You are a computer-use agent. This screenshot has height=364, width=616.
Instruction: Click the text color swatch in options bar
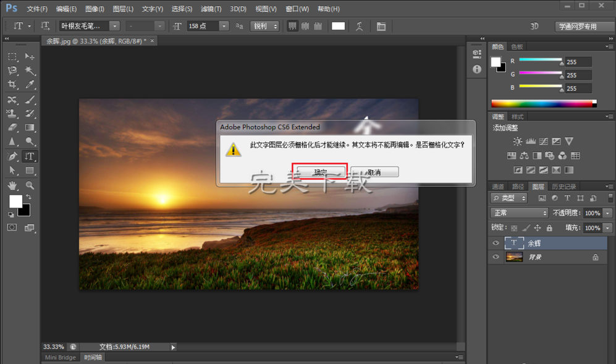click(338, 26)
